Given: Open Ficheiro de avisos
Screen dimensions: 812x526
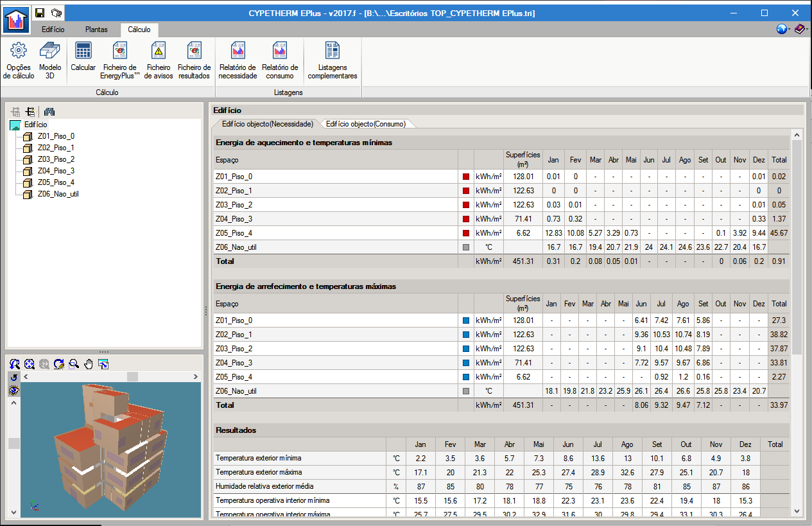Looking at the screenshot, I should pos(158,60).
